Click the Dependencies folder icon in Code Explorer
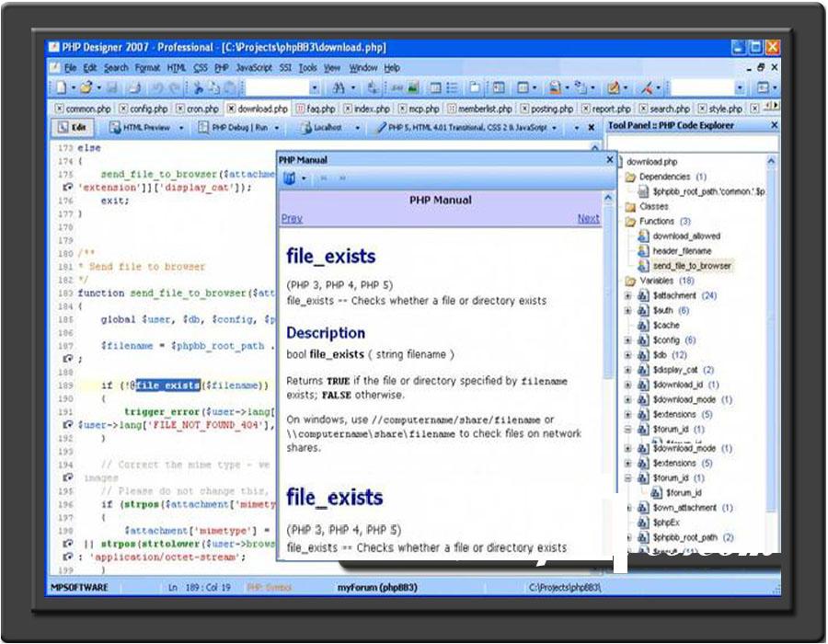The height and width of the screenshot is (644, 828). coord(630,177)
